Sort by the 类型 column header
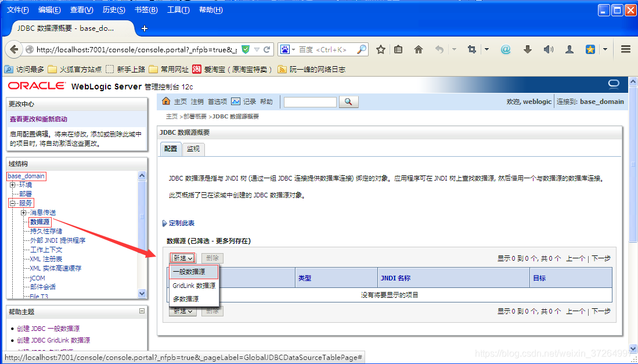The height and width of the screenshot is (364, 638). pos(305,278)
